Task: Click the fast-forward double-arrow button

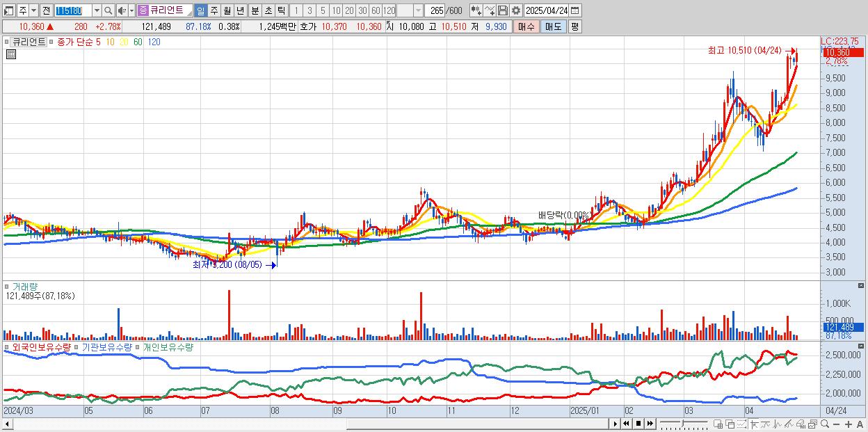Action: [x=650, y=424]
